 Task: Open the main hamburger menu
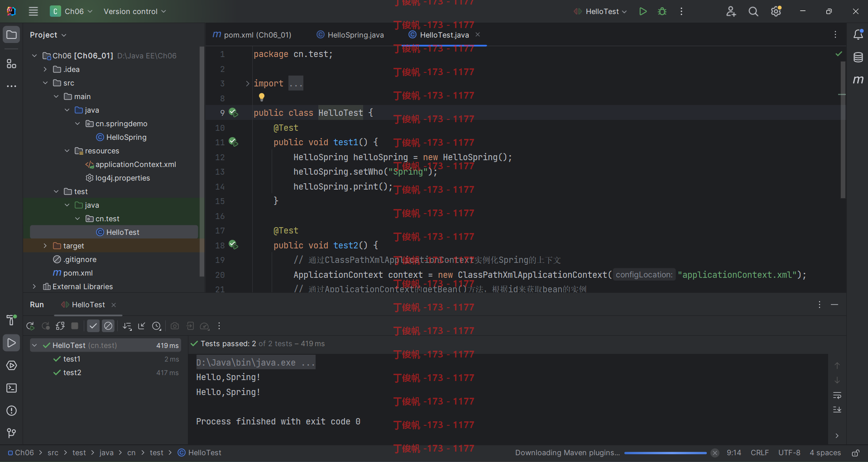tap(34, 11)
